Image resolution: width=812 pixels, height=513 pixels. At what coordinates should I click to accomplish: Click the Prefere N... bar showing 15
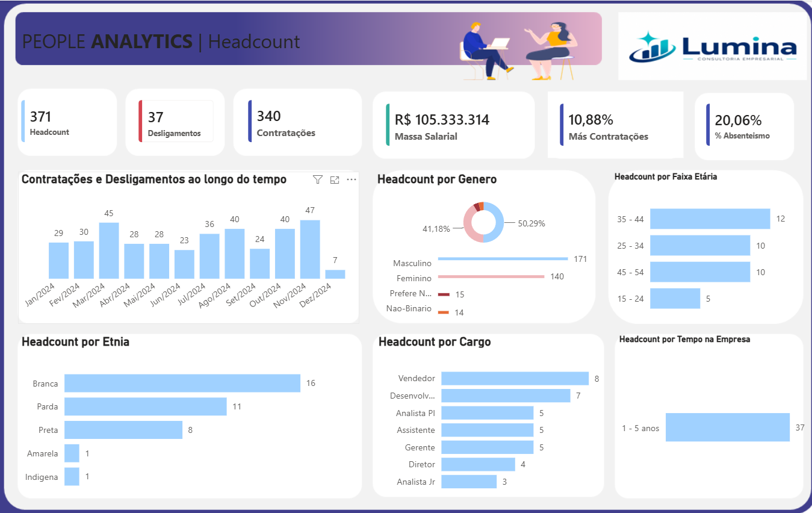[x=444, y=294]
